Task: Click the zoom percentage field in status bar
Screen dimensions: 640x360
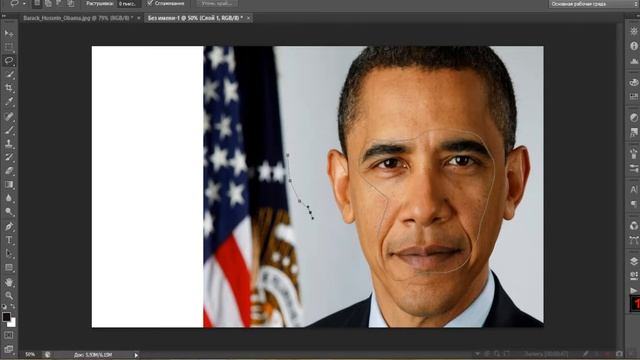Action: (30, 355)
